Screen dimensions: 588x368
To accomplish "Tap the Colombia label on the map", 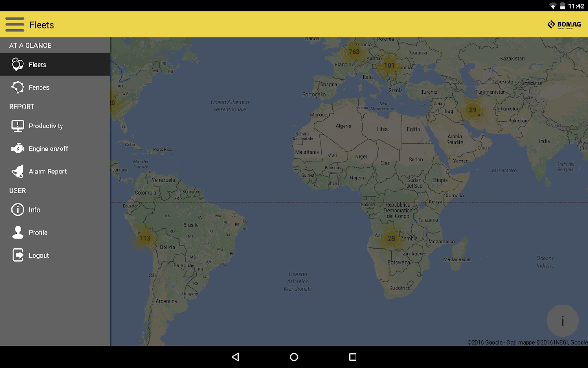I will [146, 193].
